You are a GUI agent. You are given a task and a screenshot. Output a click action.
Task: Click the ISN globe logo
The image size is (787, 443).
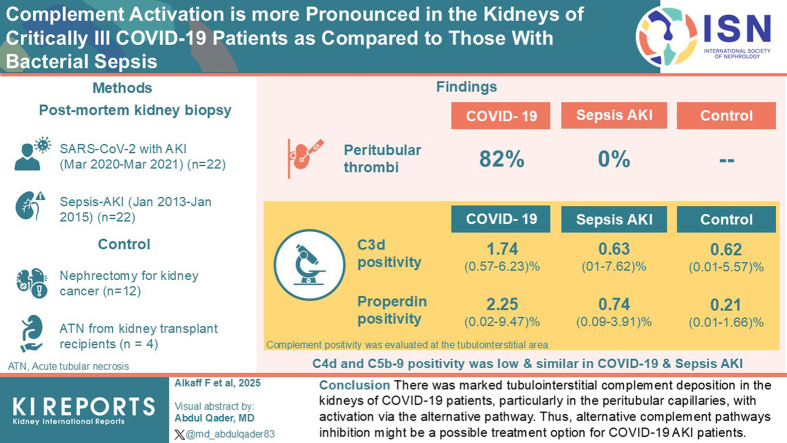(667, 37)
